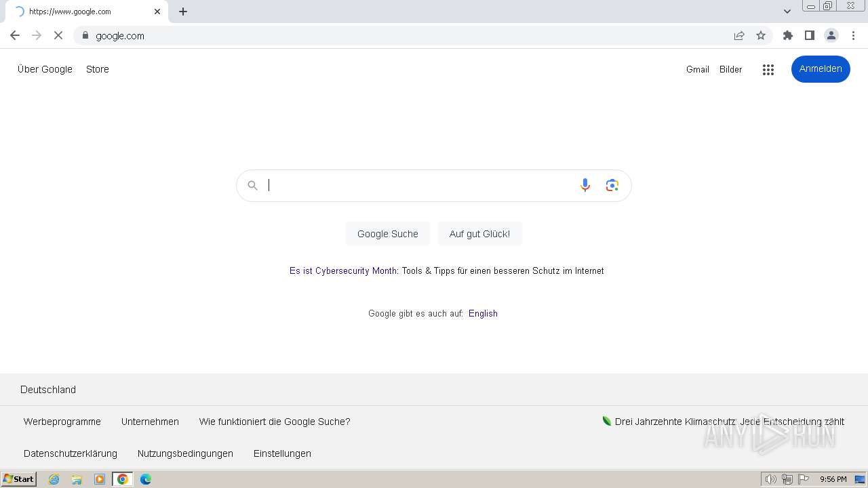Open Unternehmen footer link
The height and width of the screenshot is (488, 868).
(x=150, y=422)
